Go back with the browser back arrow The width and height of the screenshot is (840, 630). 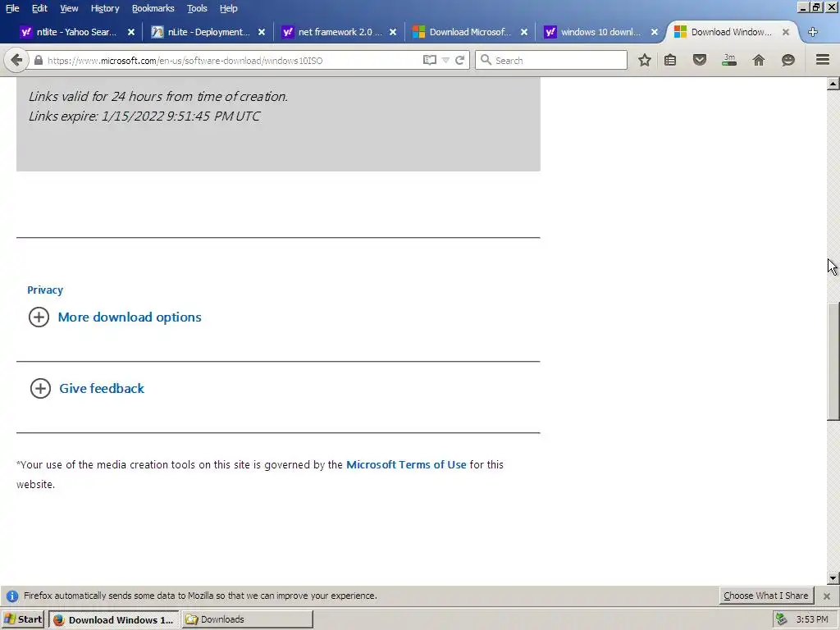(x=16, y=60)
